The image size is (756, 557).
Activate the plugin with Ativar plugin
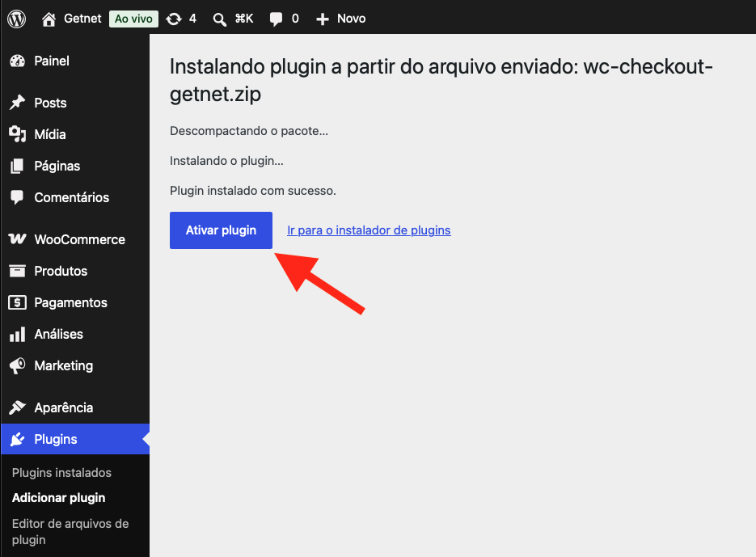[221, 230]
